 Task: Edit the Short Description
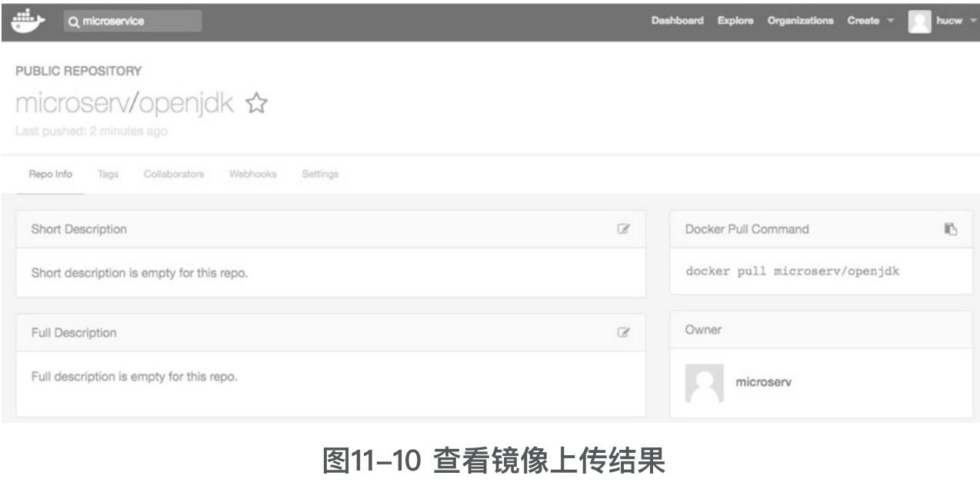624,229
